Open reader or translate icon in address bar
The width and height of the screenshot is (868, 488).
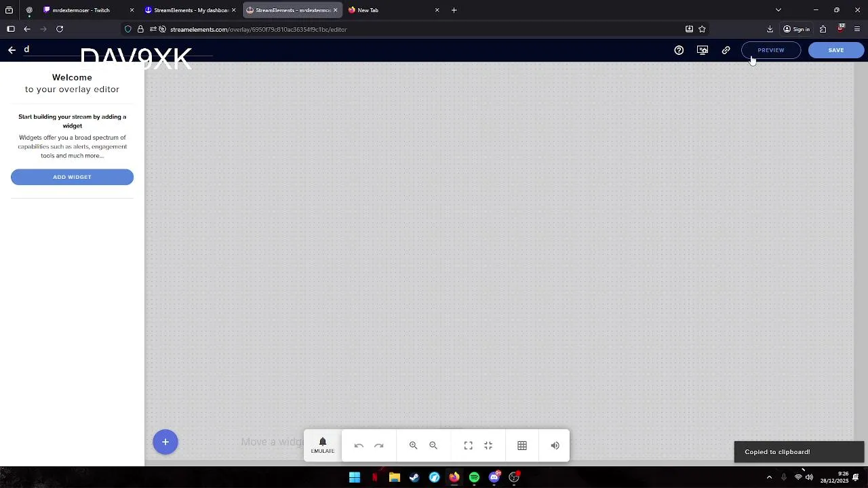tap(689, 29)
